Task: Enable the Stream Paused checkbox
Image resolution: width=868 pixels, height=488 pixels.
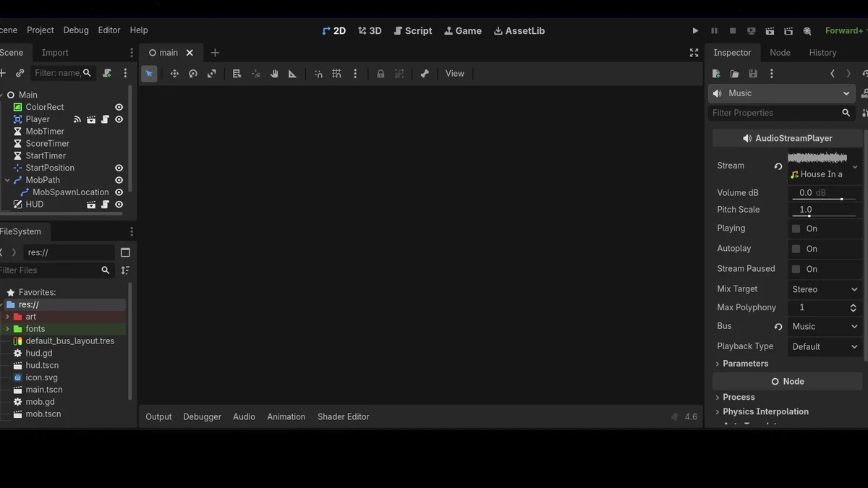Action: 796,269
